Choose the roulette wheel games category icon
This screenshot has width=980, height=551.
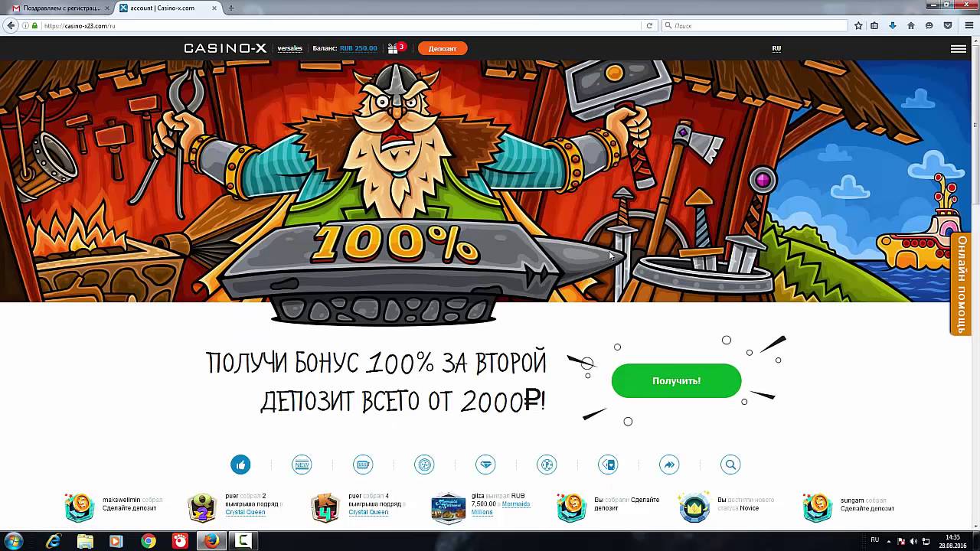click(424, 465)
